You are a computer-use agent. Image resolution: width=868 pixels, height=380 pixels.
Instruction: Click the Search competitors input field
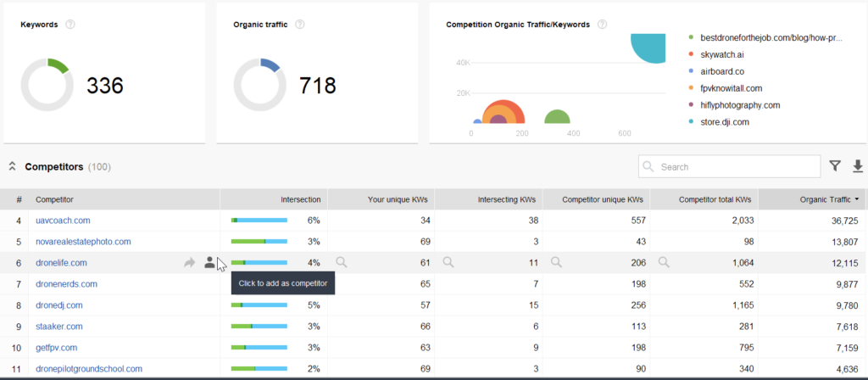pyautogui.click(x=729, y=166)
